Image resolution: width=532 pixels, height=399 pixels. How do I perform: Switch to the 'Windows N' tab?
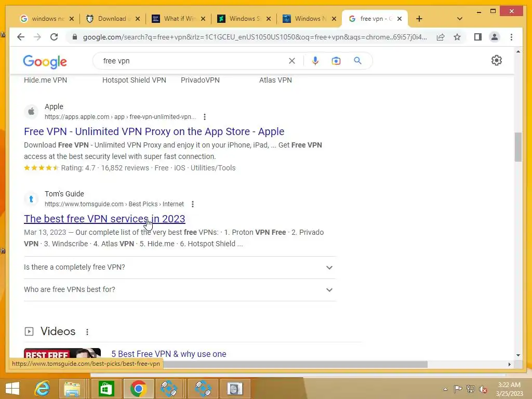309,19
